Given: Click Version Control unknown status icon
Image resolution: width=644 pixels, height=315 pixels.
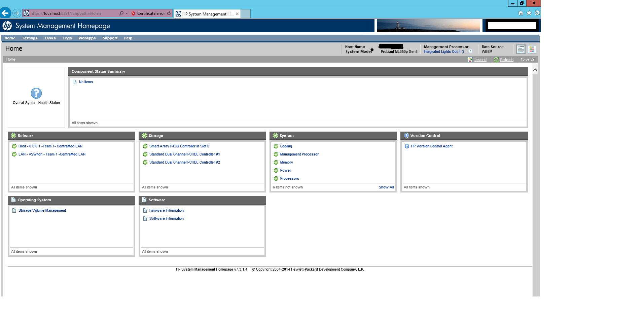Looking at the screenshot, I should tap(406, 136).
